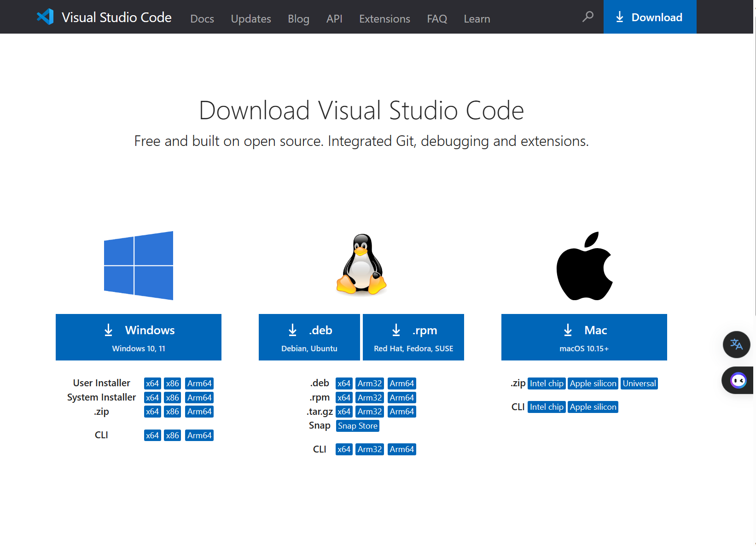Choose Universal macOS .zip download

click(x=639, y=383)
